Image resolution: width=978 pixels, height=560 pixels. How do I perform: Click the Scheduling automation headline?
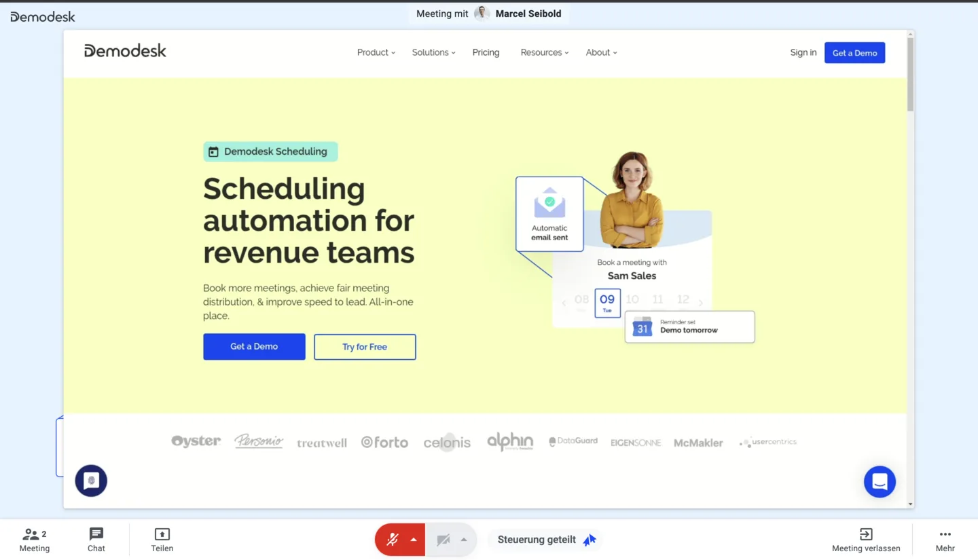(x=309, y=221)
